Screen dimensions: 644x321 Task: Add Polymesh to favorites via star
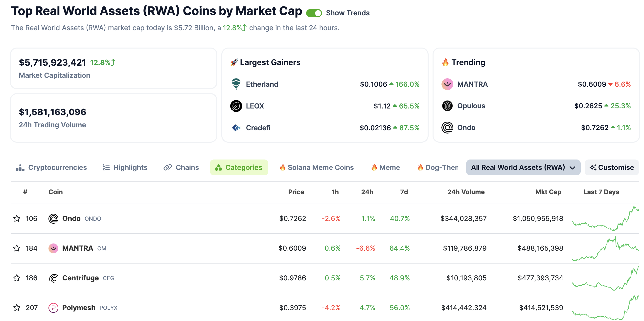(17, 308)
